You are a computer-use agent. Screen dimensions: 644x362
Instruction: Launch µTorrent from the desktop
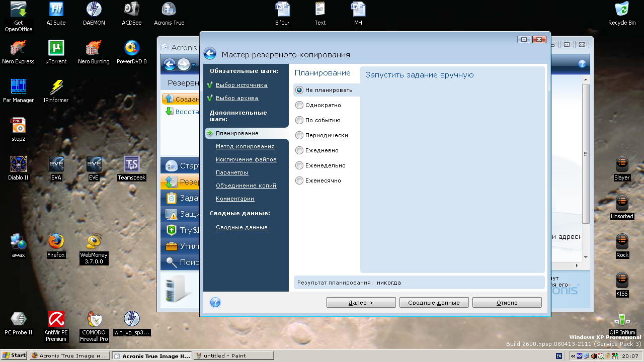tap(56, 48)
